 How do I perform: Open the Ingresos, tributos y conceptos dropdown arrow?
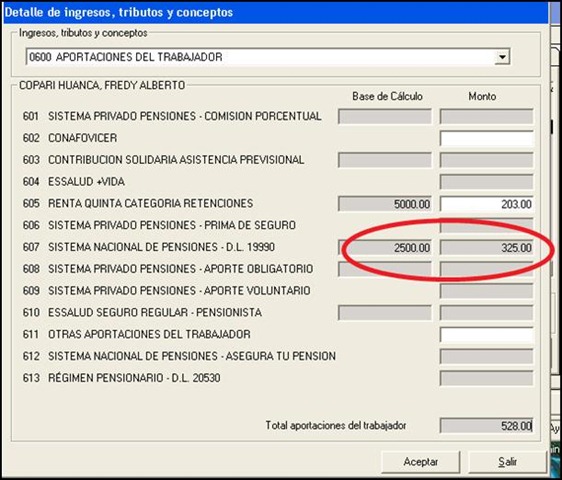pyautogui.click(x=502, y=57)
